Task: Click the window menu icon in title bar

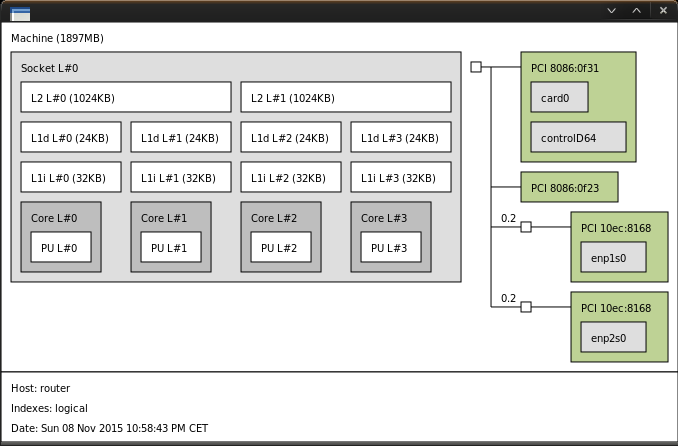Action: point(20,13)
